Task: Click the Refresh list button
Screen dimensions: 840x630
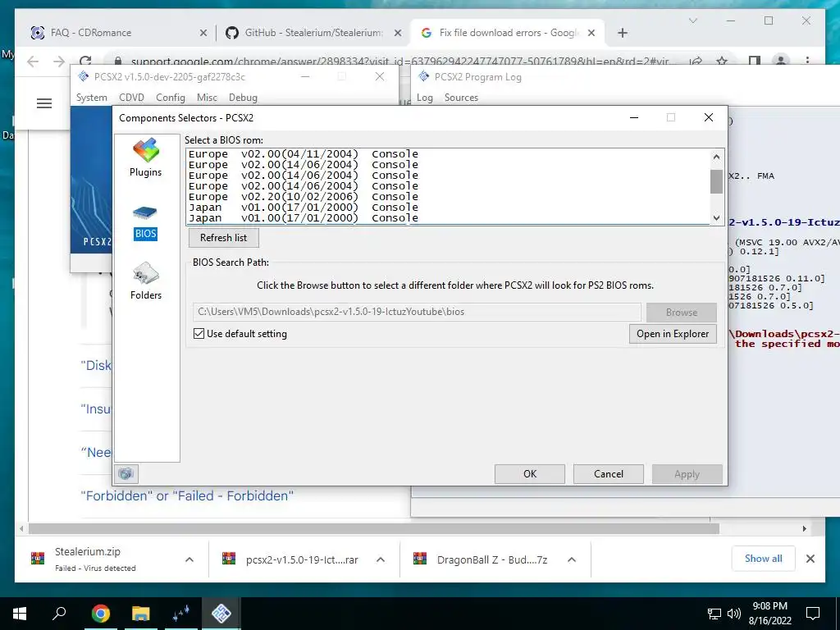Action: coord(223,238)
